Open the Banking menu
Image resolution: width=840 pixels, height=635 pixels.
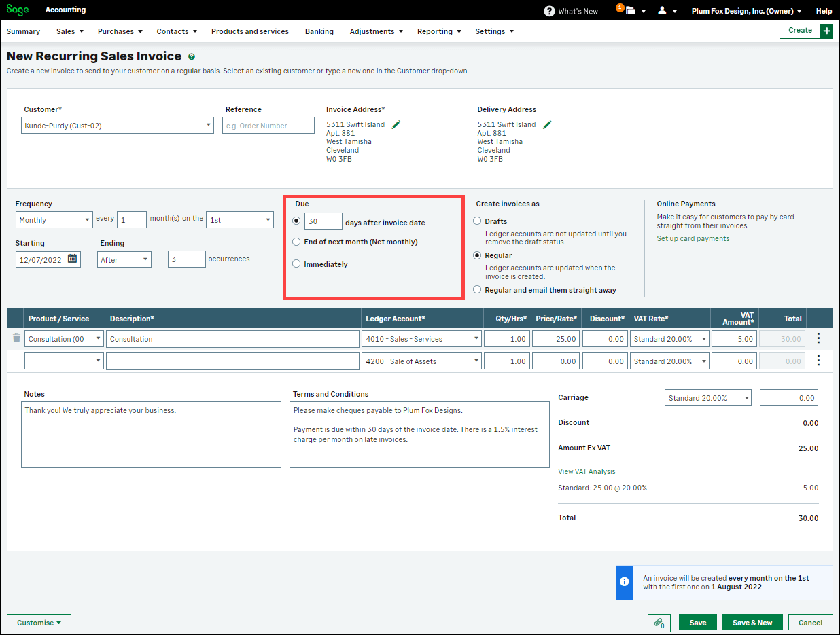click(x=319, y=31)
